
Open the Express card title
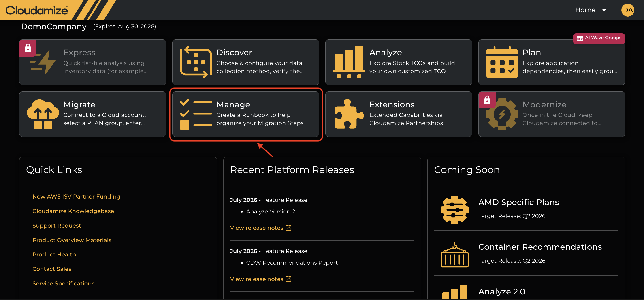[79, 53]
